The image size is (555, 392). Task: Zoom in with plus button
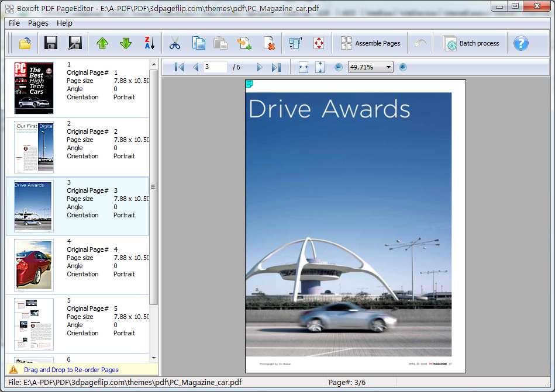pyautogui.click(x=403, y=67)
